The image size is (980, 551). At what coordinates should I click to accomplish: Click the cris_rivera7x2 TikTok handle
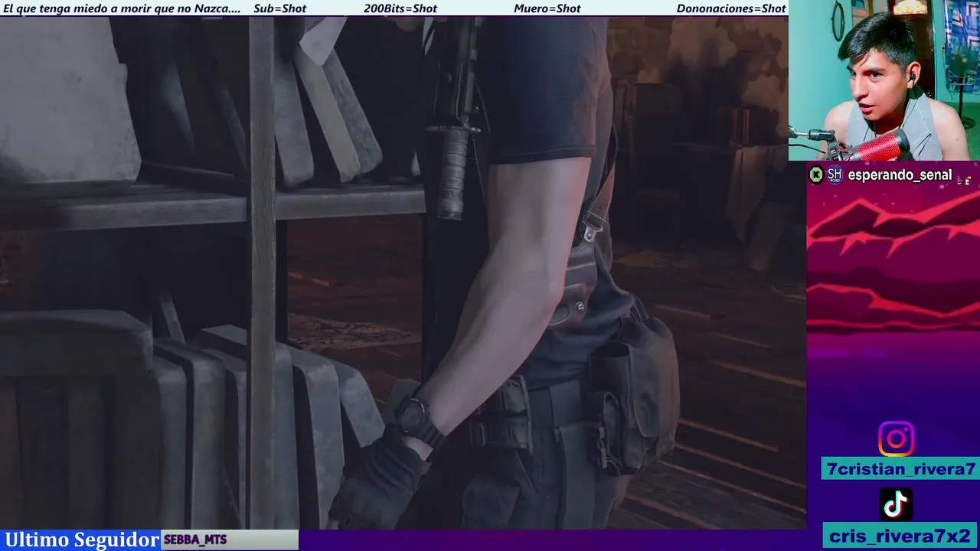pos(900,536)
